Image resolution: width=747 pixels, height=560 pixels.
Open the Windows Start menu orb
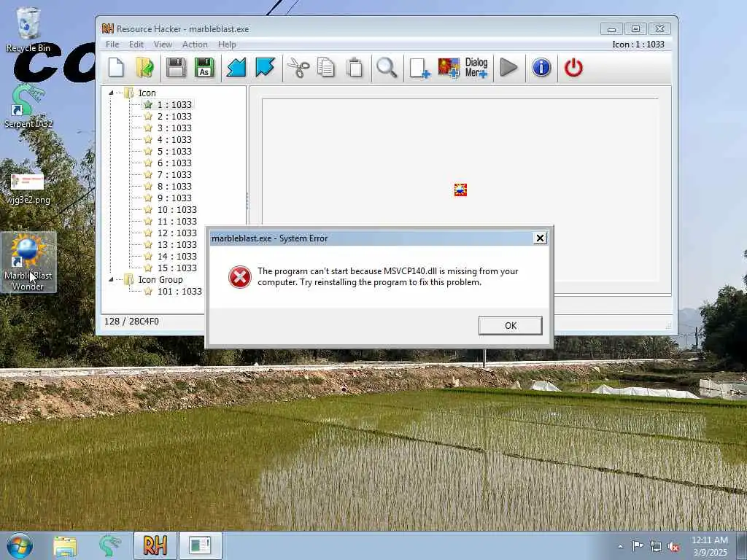20,545
